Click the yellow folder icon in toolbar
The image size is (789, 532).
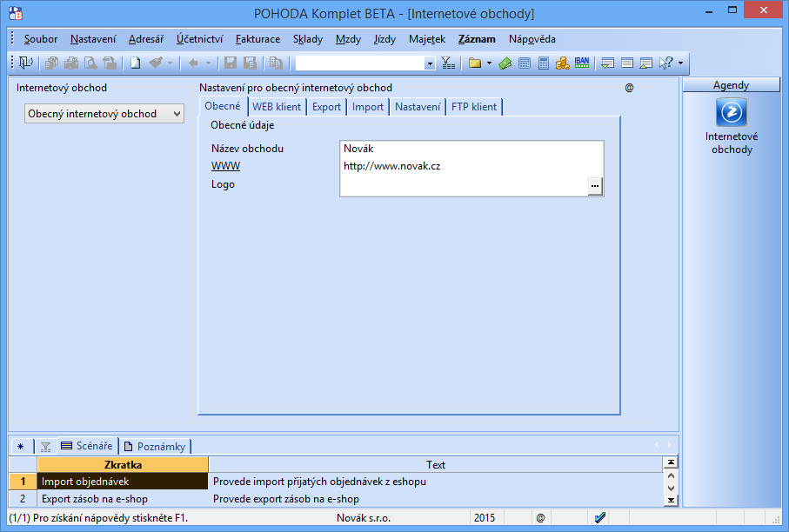[x=474, y=63]
